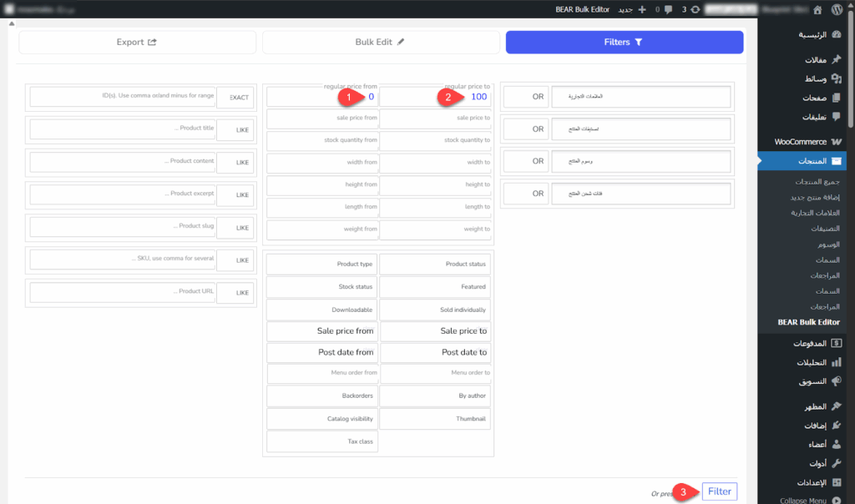Open the site home icon
Image resolution: width=855 pixels, height=504 pixels.
tap(815, 9)
